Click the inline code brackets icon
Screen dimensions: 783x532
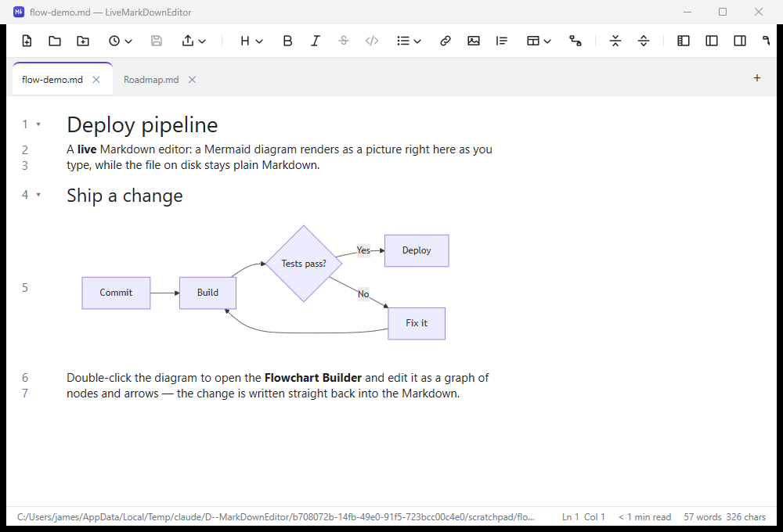(x=371, y=41)
